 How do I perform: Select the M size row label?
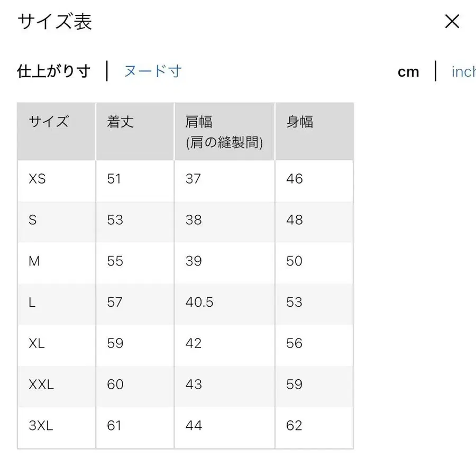point(34,262)
